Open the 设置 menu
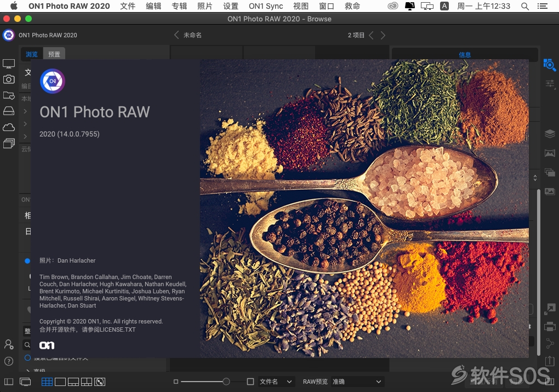Viewport: 559px width, 392px height. (230, 6)
